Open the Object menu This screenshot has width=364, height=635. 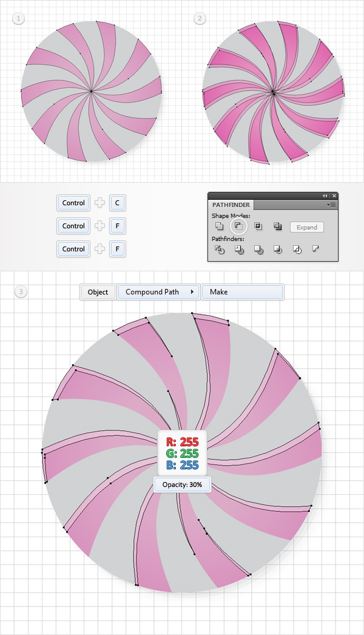98,292
